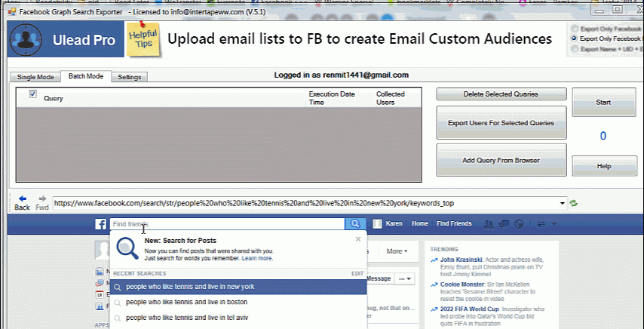Image resolution: width=644 pixels, height=329 pixels.
Task: Click the large Search for Posts magnifier
Action: [x=127, y=248]
